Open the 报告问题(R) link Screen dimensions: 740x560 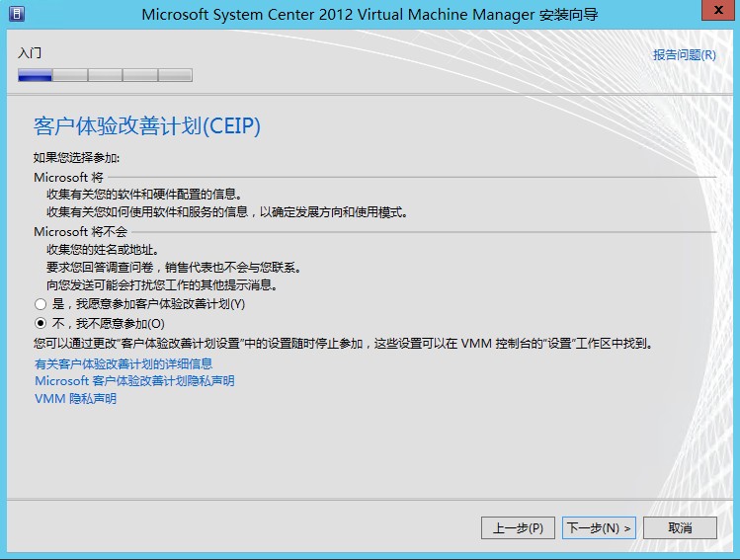(x=685, y=55)
